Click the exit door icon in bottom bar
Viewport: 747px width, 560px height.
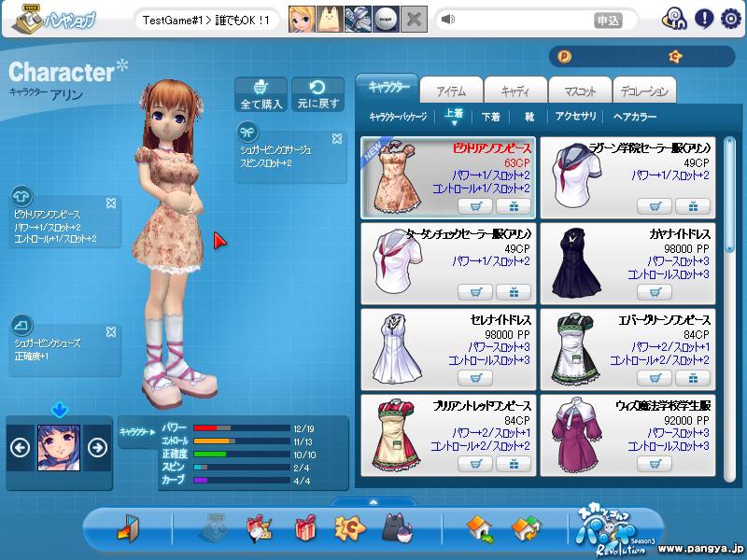(128, 527)
